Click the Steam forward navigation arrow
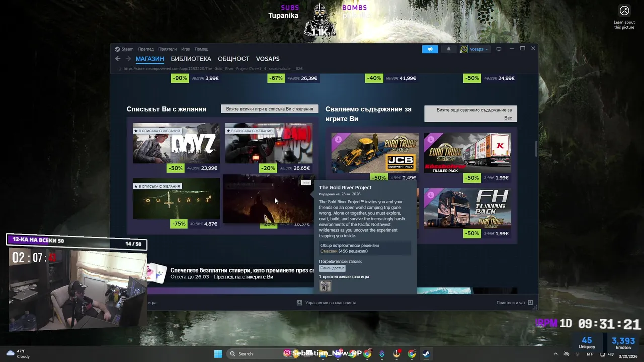The width and height of the screenshot is (644, 362). coord(128,59)
